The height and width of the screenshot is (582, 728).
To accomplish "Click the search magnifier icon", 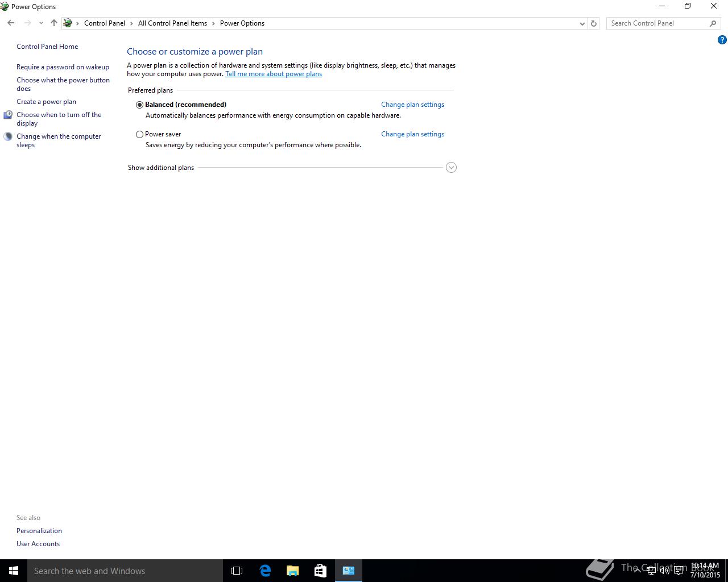I will coord(713,23).
